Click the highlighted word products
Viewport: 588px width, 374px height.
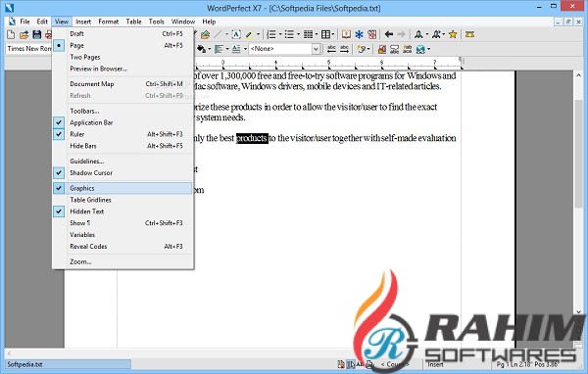pos(252,138)
